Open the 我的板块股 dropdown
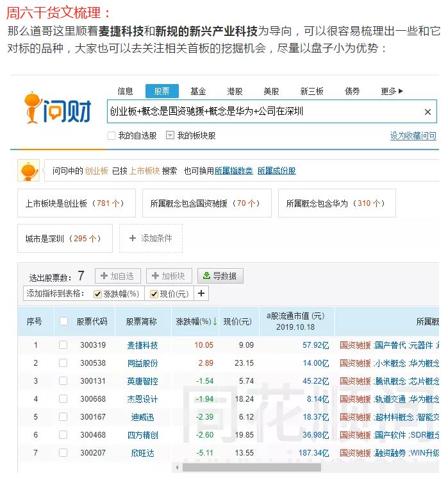 pyautogui.click(x=170, y=135)
